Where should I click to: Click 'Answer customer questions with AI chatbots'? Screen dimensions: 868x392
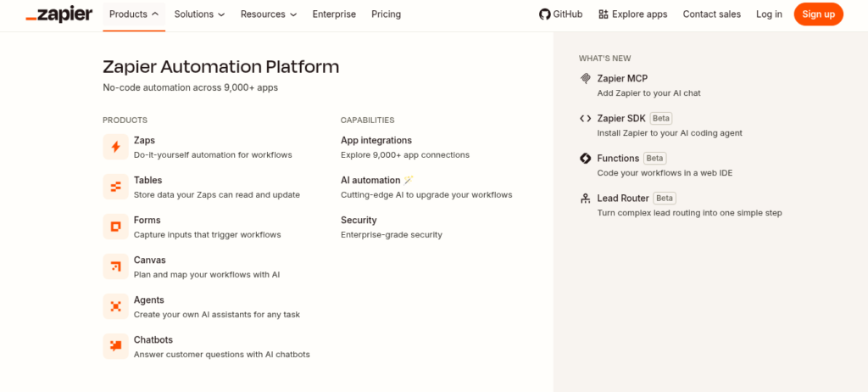(222, 355)
